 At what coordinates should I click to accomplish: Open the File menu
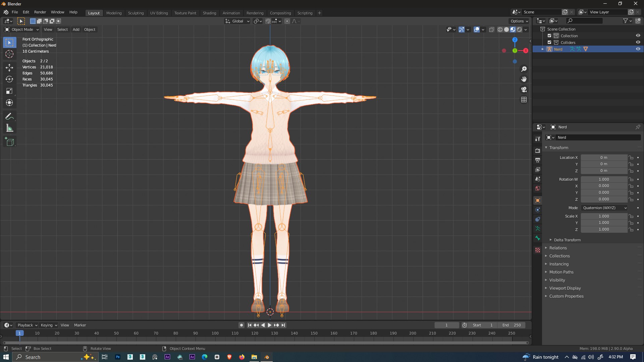[15, 12]
